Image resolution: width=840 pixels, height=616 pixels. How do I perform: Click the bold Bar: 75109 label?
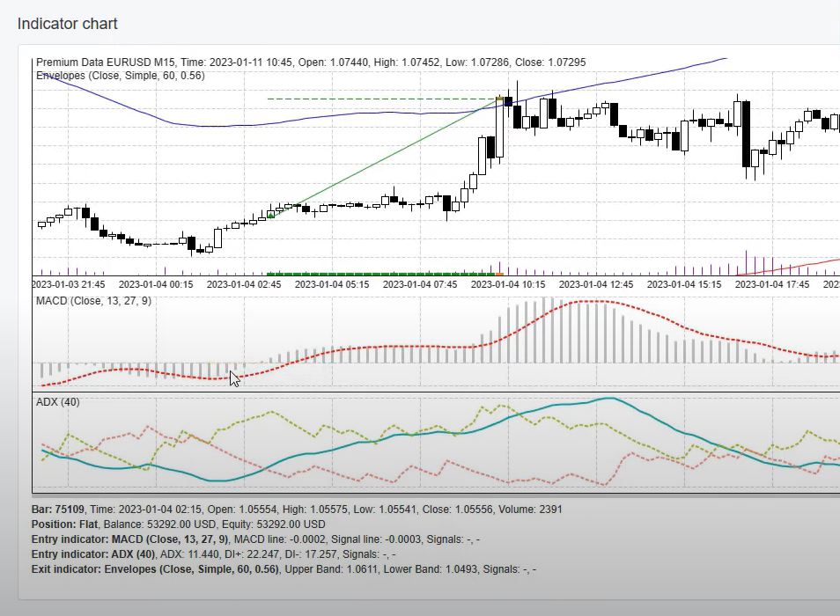pyautogui.click(x=53, y=509)
